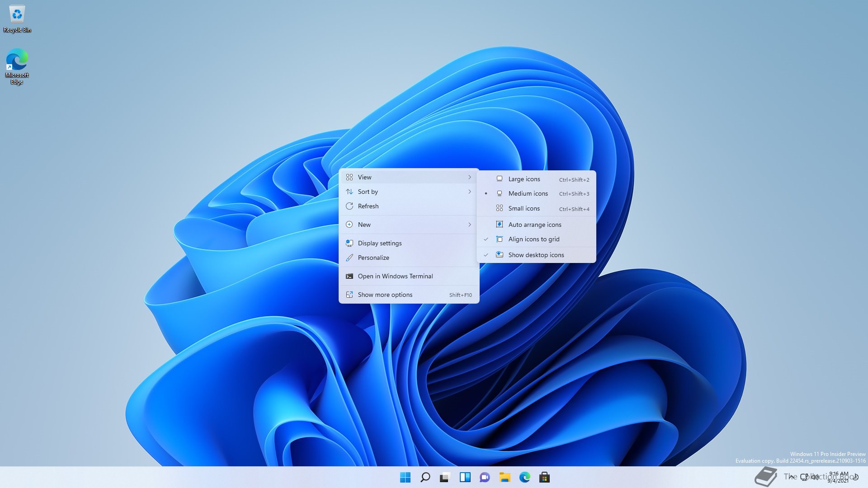Open Microsoft Store from the taskbar

[544, 477]
